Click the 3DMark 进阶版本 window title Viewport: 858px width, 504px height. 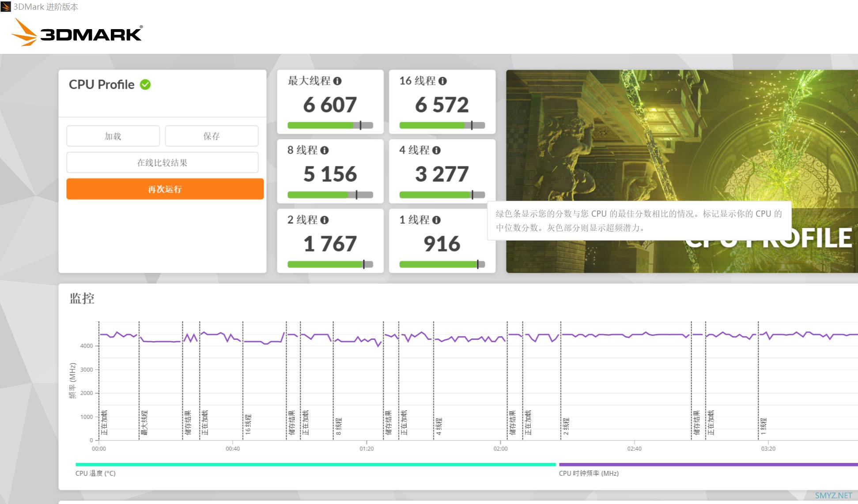pos(46,7)
